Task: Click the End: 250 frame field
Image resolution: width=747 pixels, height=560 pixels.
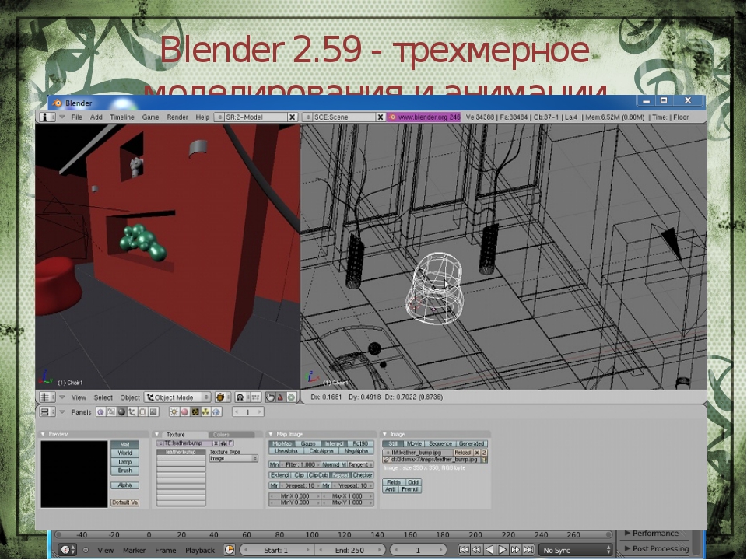Action: click(349, 550)
